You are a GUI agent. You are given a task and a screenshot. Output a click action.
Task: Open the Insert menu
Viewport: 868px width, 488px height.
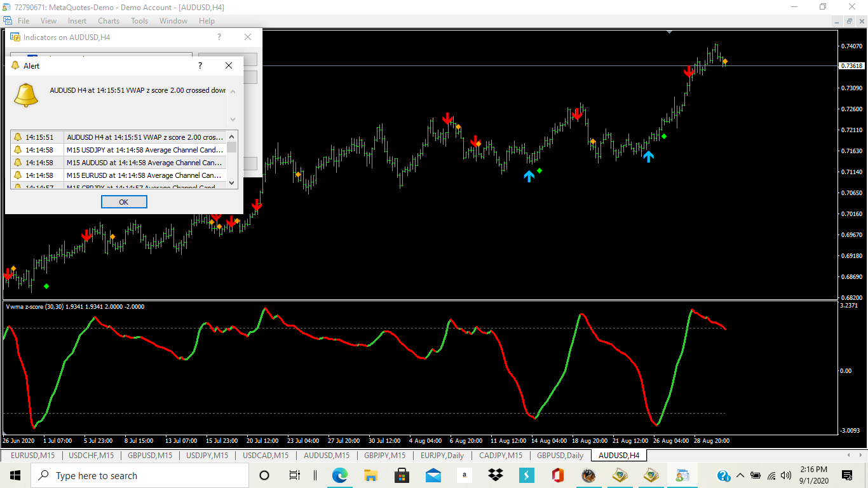(77, 21)
